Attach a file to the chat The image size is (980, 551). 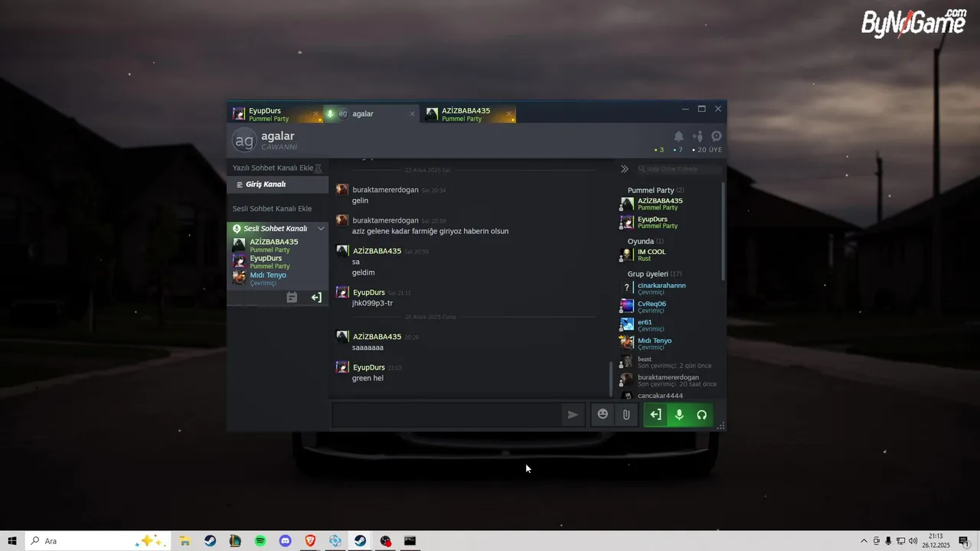tap(626, 415)
